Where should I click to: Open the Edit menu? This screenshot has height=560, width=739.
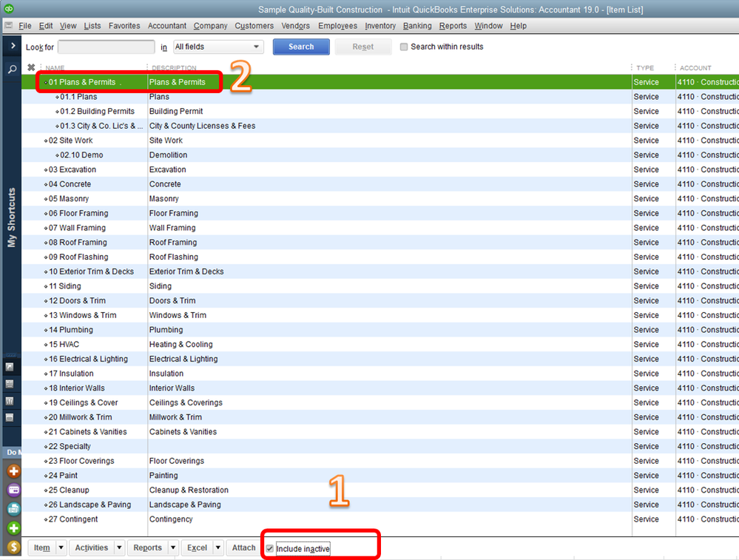(46, 25)
